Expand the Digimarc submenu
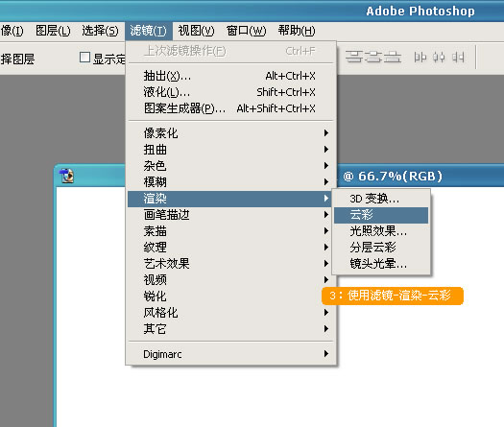Image resolution: width=504 pixels, height=427 pixels. [x=230, y=354]
